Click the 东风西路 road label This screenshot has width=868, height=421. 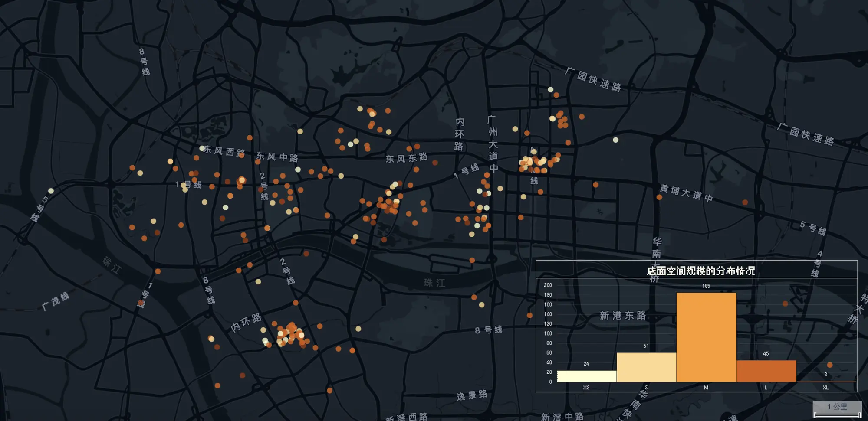[x=224, y=151]
